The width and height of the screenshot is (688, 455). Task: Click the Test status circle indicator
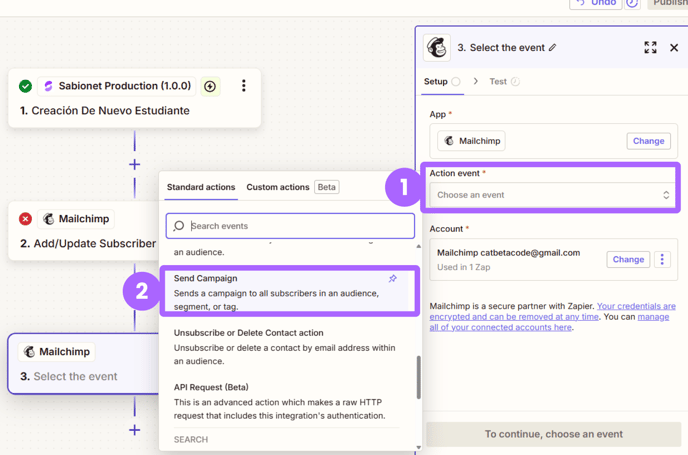tap(515, 82)
